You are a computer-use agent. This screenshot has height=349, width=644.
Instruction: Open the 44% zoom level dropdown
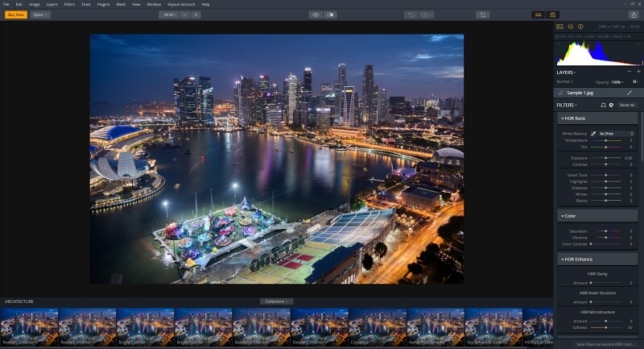pos(169,15)
